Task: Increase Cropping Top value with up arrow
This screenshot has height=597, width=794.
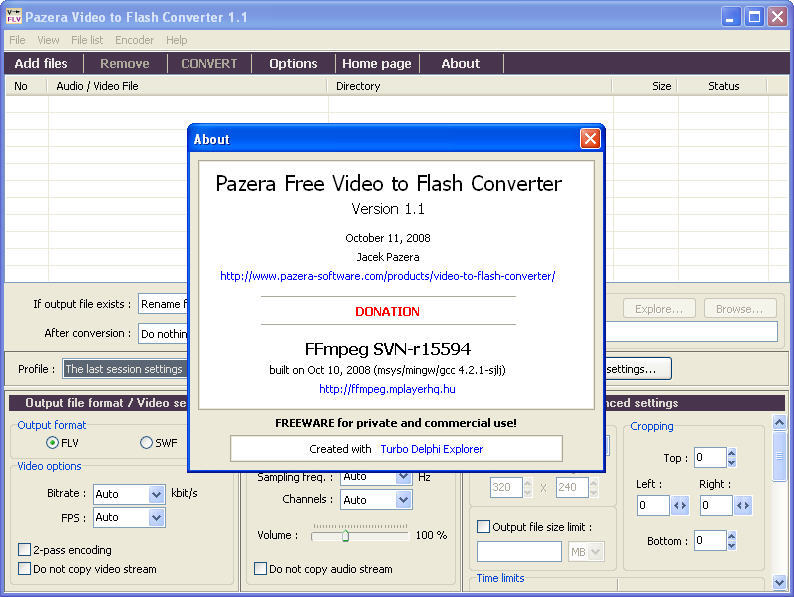Action: click(x=731, y=453)
